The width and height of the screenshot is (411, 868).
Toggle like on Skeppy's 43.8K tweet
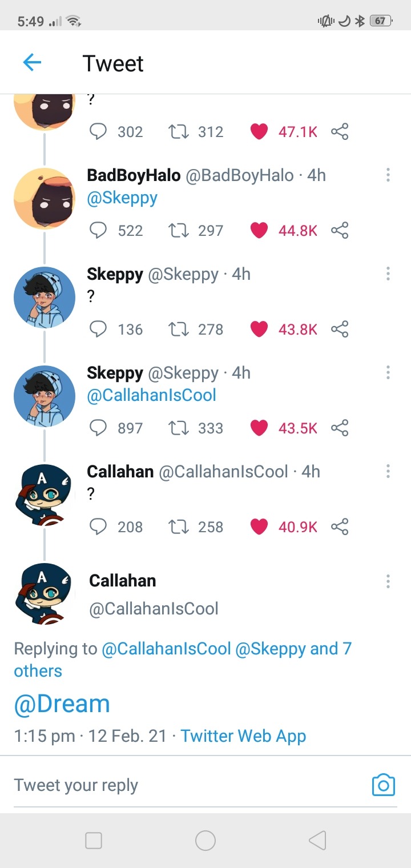[x=259, y=329]
